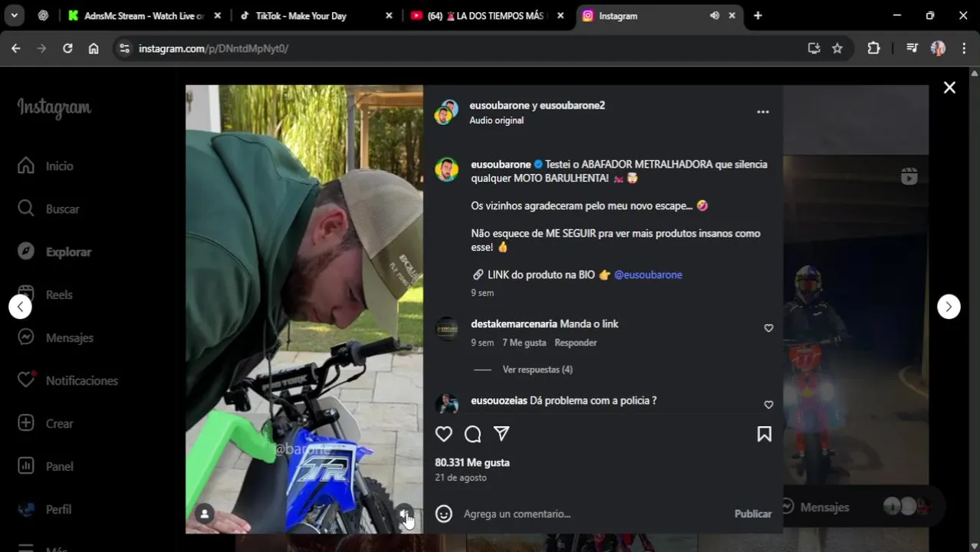Open @eusoubarone mention link
980x552 pixels.
click(648, 274)
